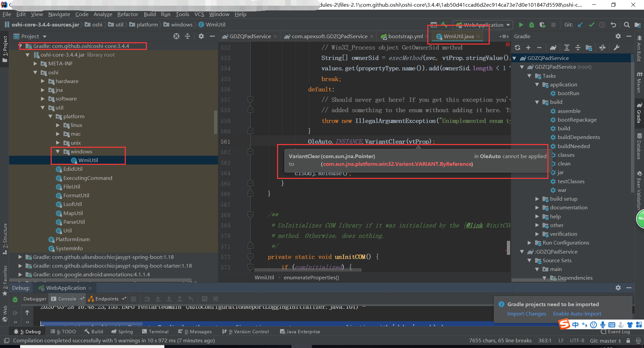Click the UTF-8 encoding in status bar

[x=577, y=341]
